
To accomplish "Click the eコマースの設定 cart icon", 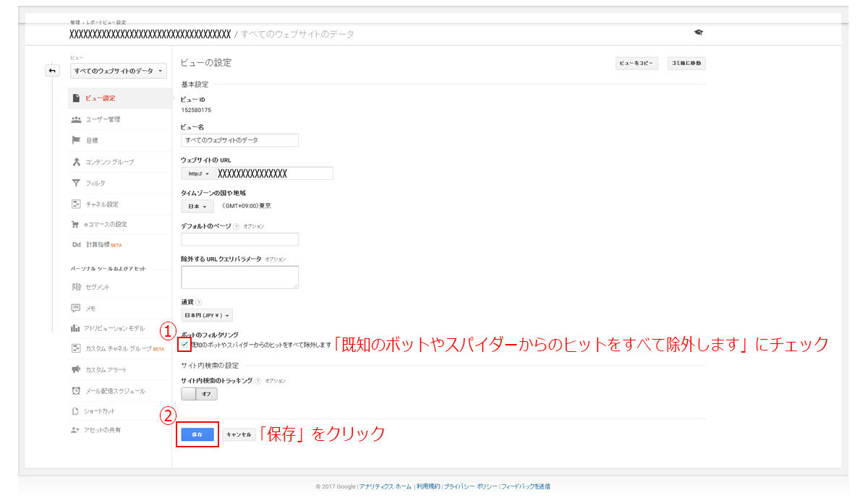I will click(76, 224).
